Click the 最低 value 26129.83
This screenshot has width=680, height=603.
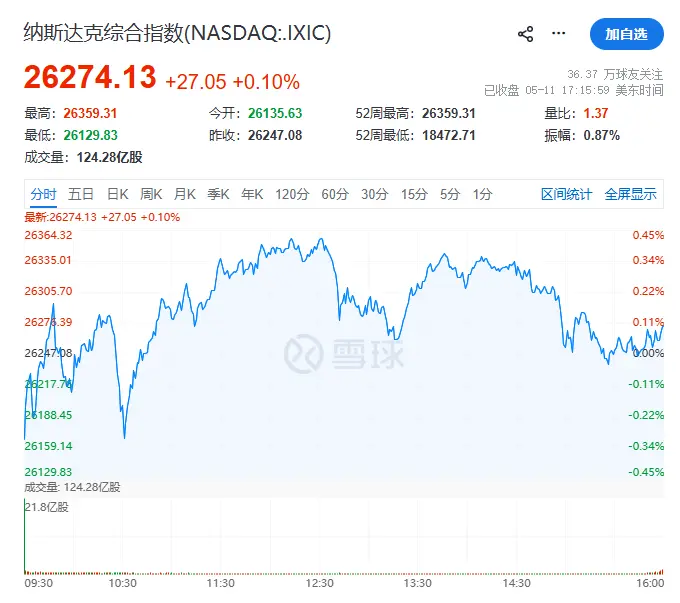tap(90, 135)
